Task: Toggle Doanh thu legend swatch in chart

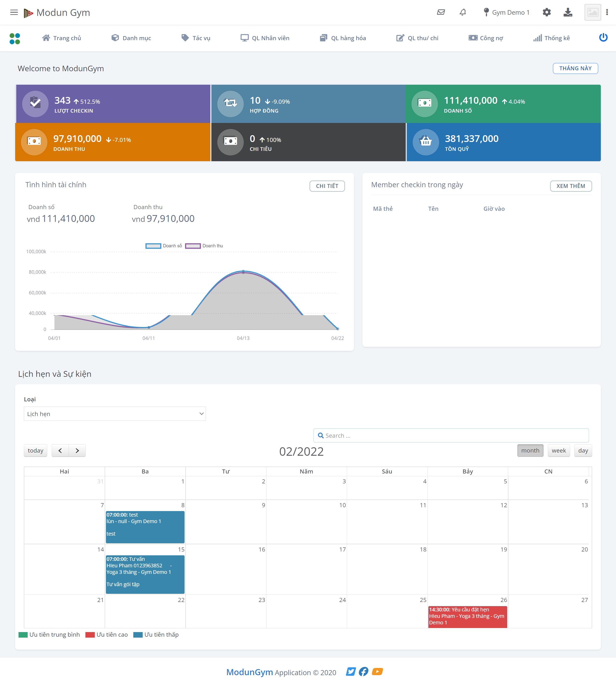Action: coord(193,246)
